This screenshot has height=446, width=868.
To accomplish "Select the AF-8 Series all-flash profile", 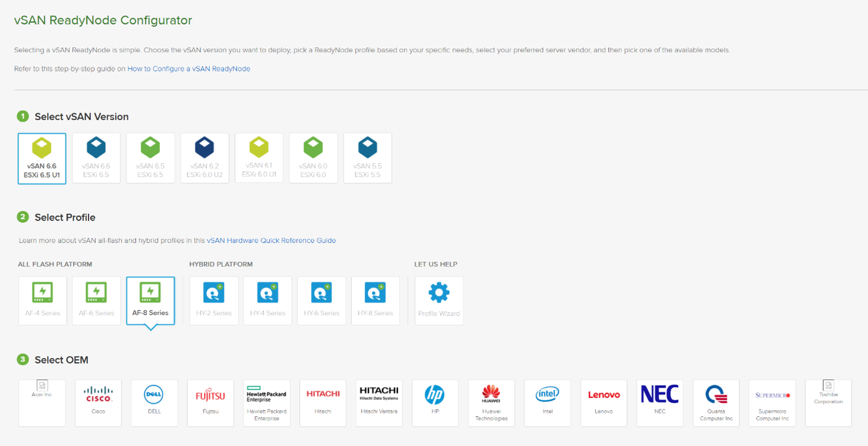I will pos(151,301).
